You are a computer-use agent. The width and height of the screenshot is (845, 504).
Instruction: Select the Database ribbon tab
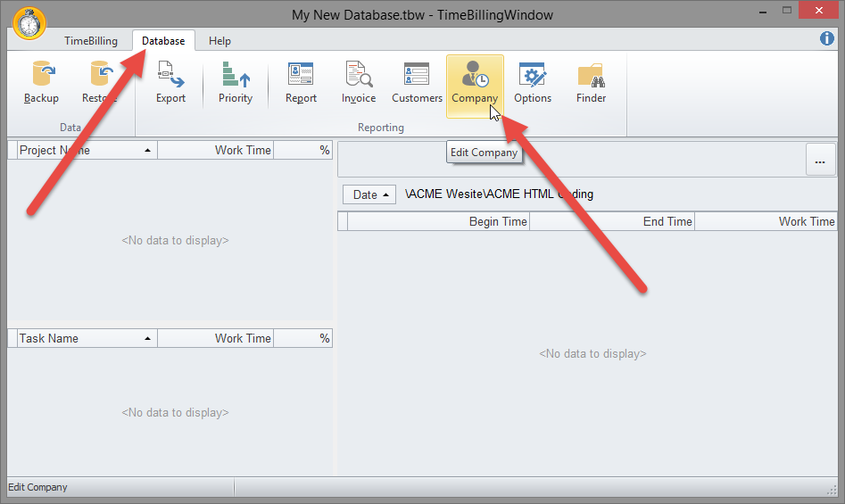(163, 41)
